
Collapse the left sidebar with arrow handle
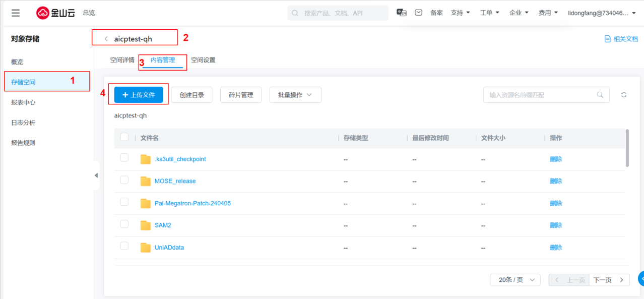[x=96, y=175]
